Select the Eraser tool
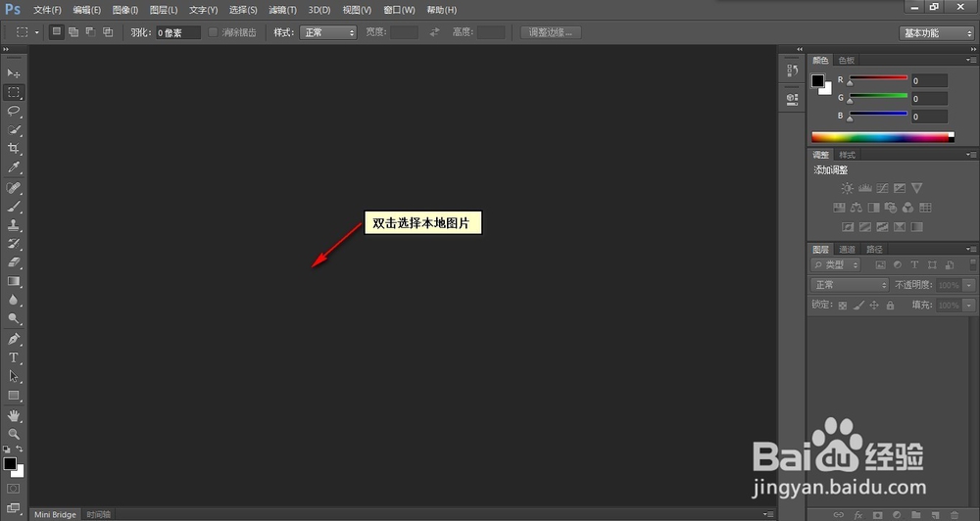 (13, 262)
